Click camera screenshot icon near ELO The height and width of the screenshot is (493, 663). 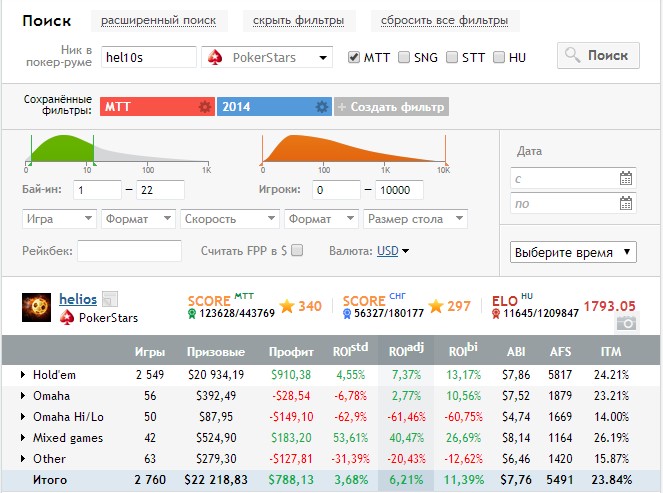[x=626, y=323]
